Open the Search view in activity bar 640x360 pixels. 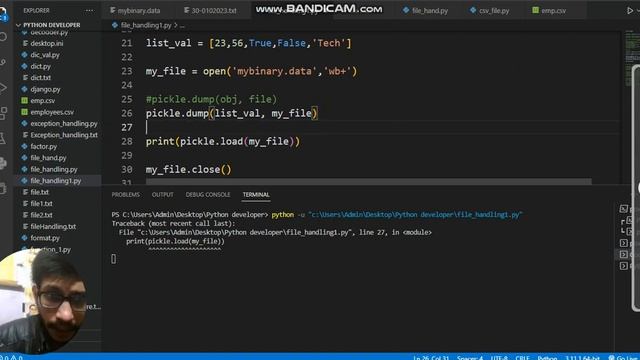pos(3,37)
